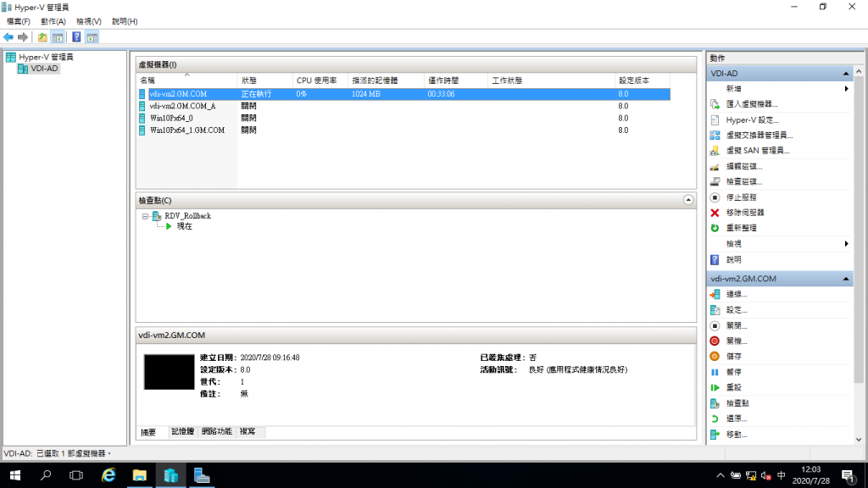Click 說明 help icon in VDI-AD actions
868x488 pixels.
(x=715, y=259)
